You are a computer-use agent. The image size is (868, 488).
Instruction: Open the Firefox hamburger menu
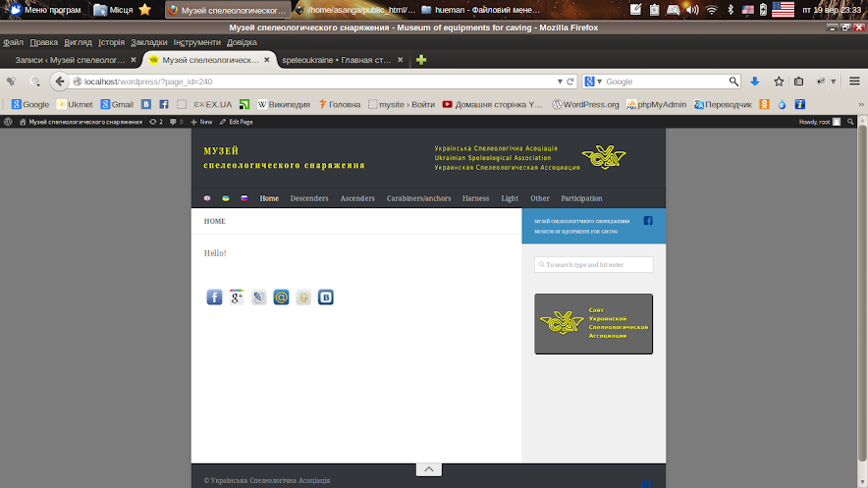[854, 81]
